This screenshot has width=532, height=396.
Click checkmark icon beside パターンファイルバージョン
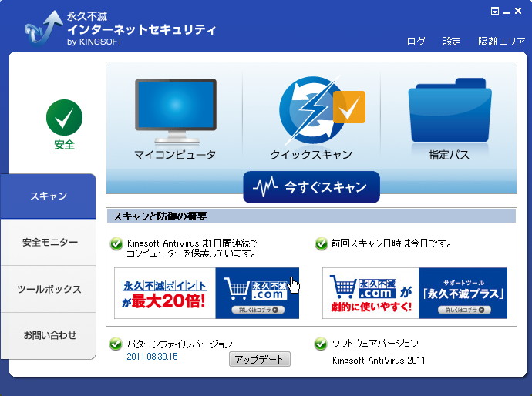click(x=116, y=344)
